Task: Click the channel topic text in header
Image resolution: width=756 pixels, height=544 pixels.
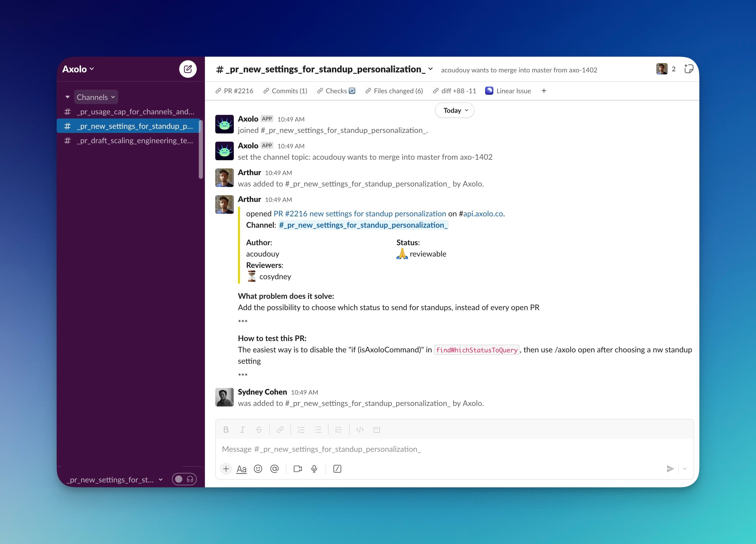Action: pos(519,70)
